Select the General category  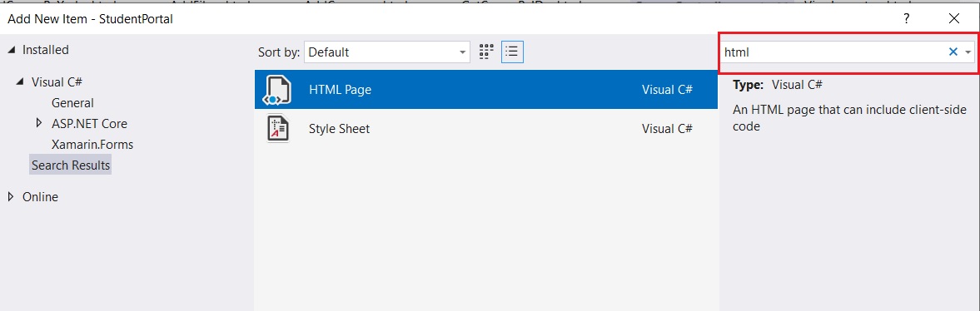(x=72, y=103)
